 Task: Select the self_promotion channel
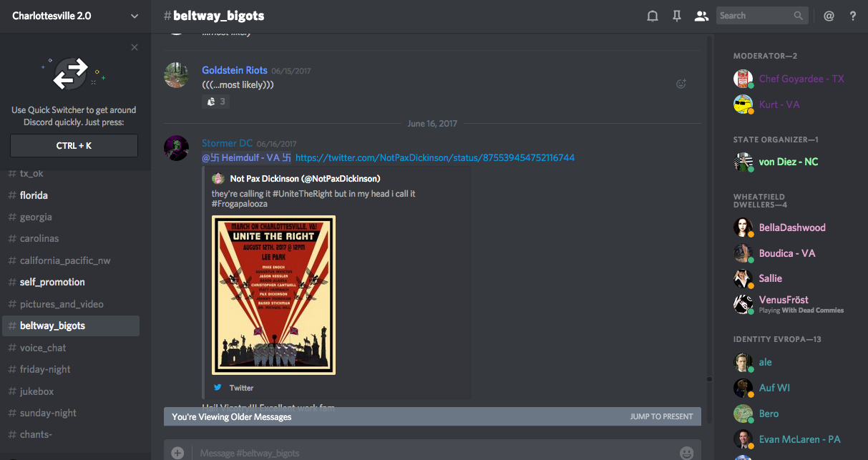52,282
